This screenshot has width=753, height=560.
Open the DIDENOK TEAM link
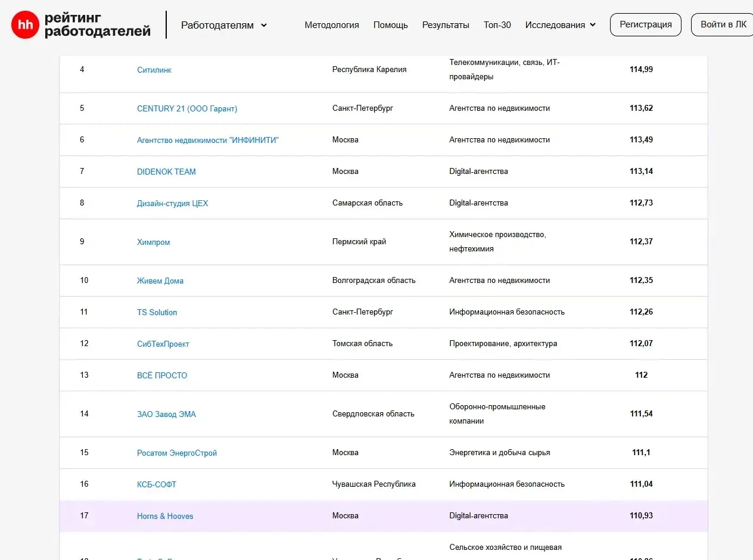click(166, 172)
